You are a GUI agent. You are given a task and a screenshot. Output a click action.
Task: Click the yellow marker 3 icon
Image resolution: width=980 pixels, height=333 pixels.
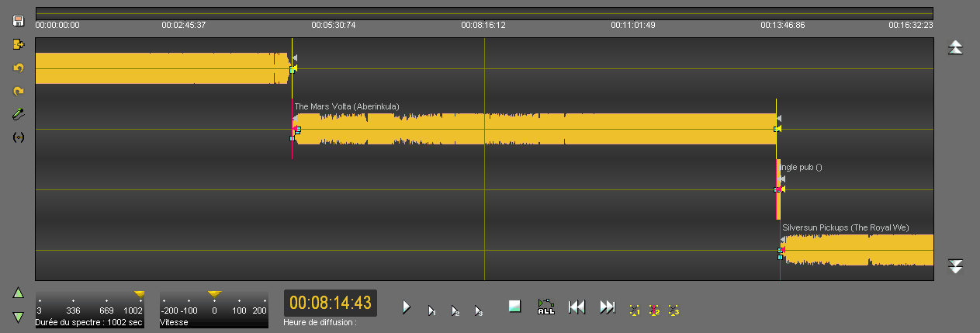[x=674, y=310]
